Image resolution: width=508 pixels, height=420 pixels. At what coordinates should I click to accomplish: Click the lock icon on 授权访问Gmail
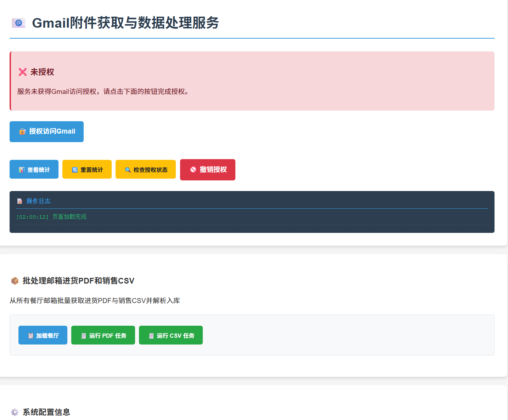click(22, 131)
